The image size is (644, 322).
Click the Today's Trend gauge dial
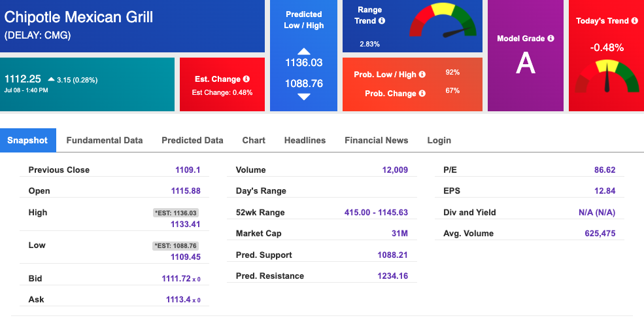coord(607,76)
